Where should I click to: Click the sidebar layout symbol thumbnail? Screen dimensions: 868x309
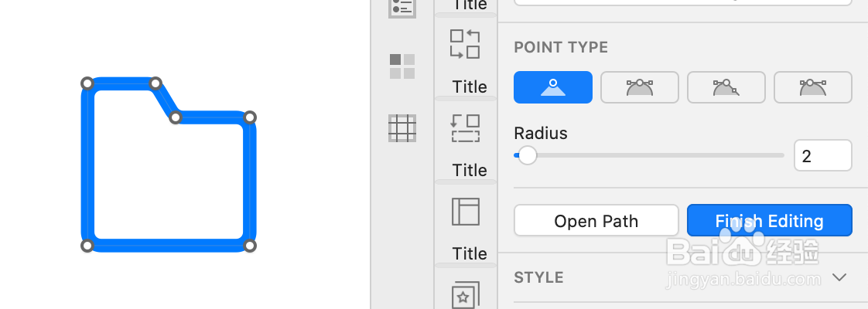click(x=465, y=212)
